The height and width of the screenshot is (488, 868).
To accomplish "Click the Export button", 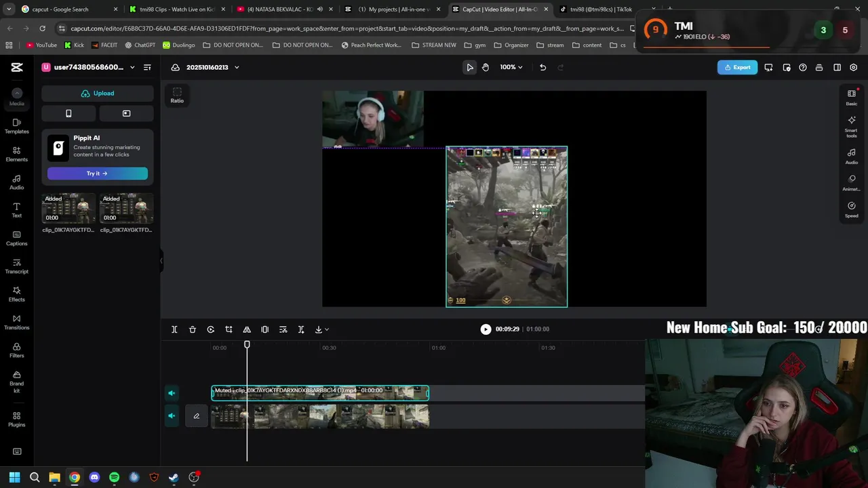I will (x=737, y=67).
